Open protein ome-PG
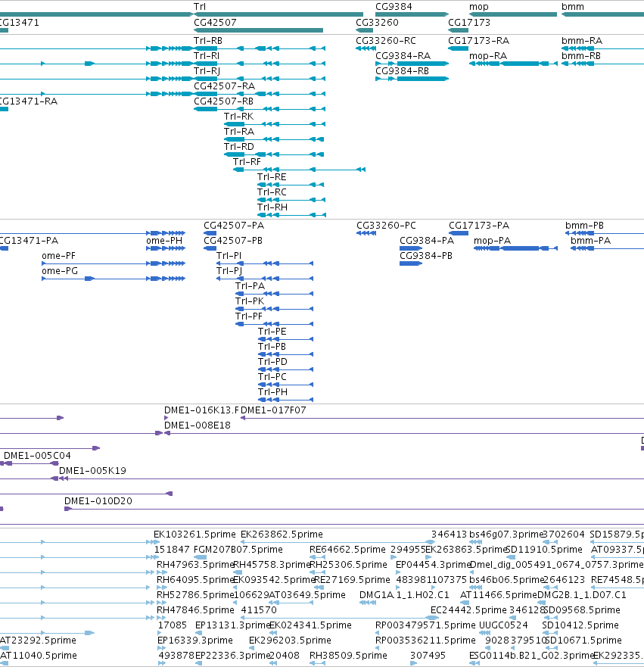Viewport: 644px width, 667px height. [60, 271]
